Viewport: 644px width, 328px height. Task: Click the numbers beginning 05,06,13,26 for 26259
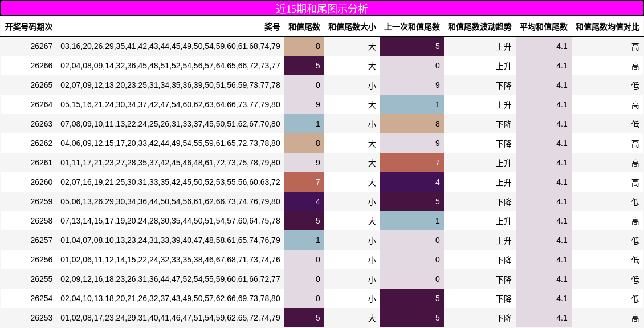(x=170, y=201)
